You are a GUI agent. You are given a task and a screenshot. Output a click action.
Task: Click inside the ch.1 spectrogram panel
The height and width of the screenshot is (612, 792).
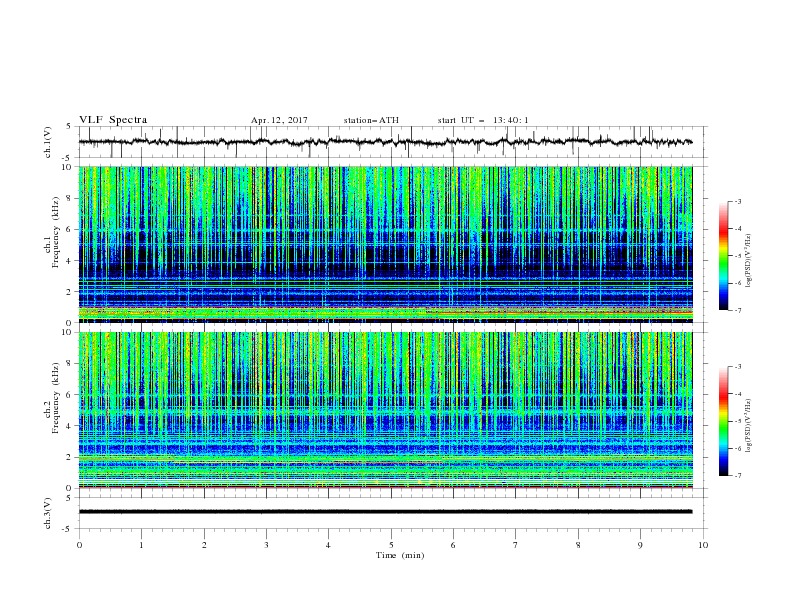coord(385,244)
